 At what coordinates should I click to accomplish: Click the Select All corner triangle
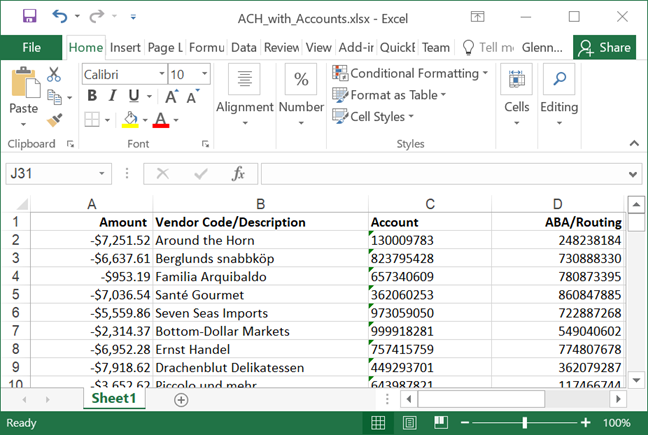(22, 204)
